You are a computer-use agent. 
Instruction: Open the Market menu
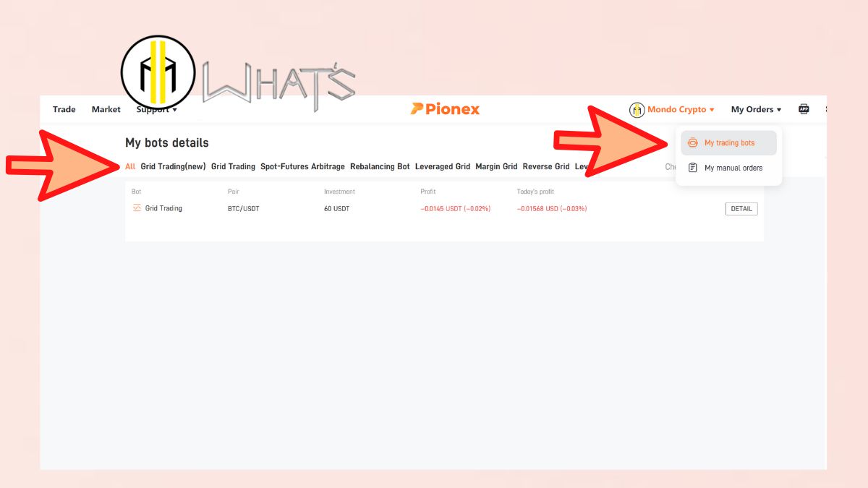click(x=106, y=110)
